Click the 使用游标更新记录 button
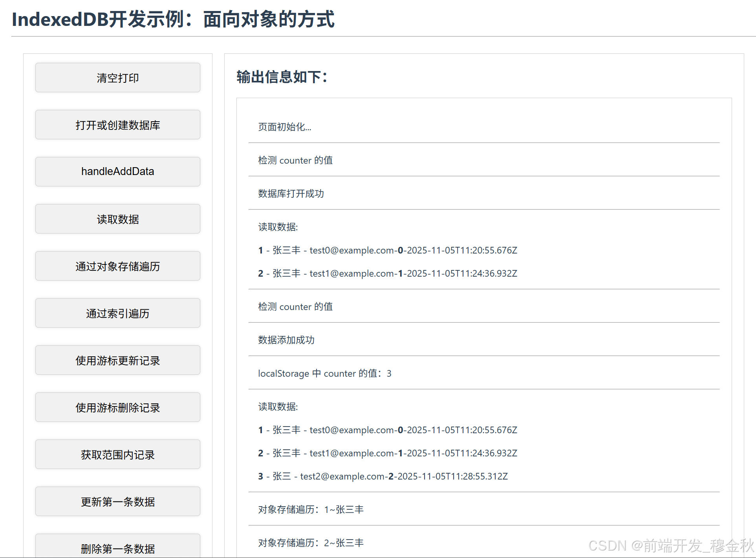This screenshot has width=756, height=558. (x=117, y=360)
